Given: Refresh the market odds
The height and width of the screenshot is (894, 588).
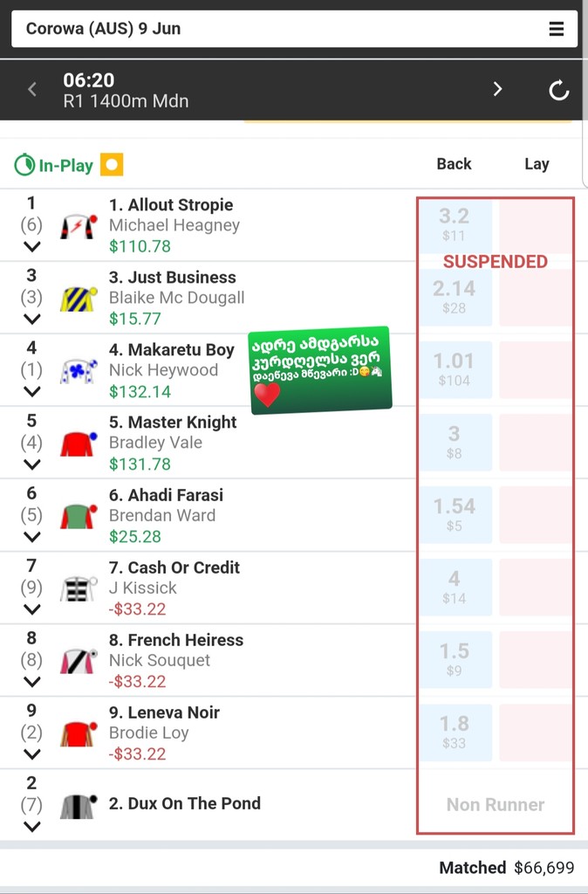Looking at the screenshot, I should (558, 90).
